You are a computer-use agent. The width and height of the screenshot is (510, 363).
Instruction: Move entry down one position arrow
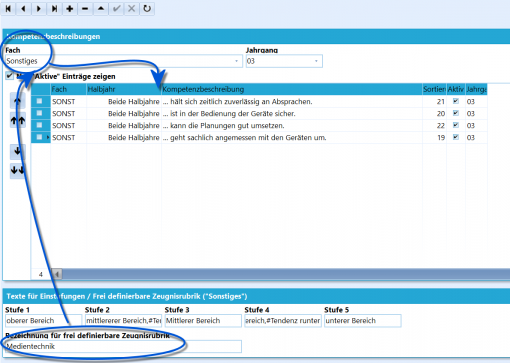(x=17, y=151)
